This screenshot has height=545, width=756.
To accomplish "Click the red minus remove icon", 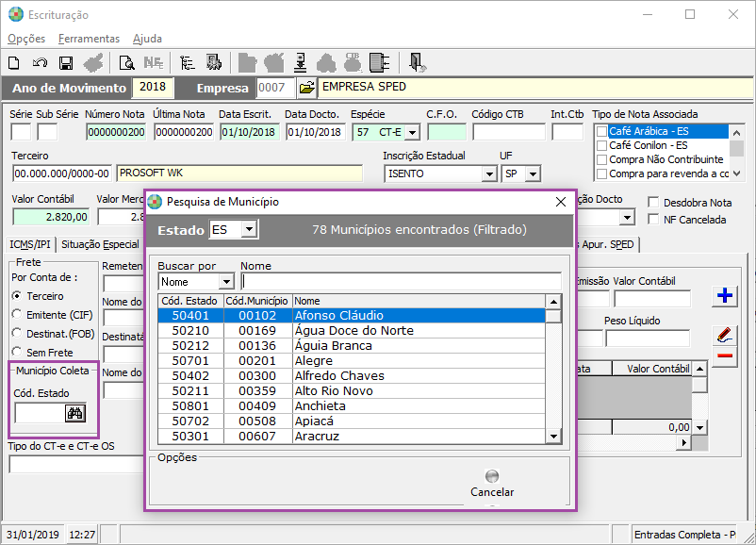I will tap(725, 355).
